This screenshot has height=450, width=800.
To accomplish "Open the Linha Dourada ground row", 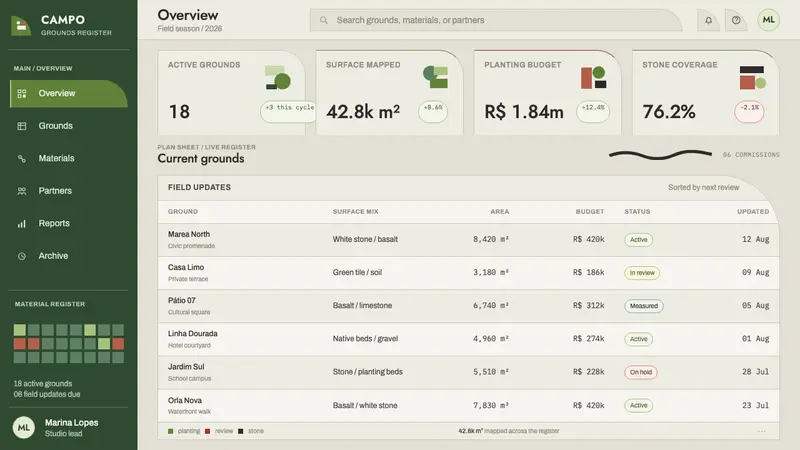I will point(468,339).
